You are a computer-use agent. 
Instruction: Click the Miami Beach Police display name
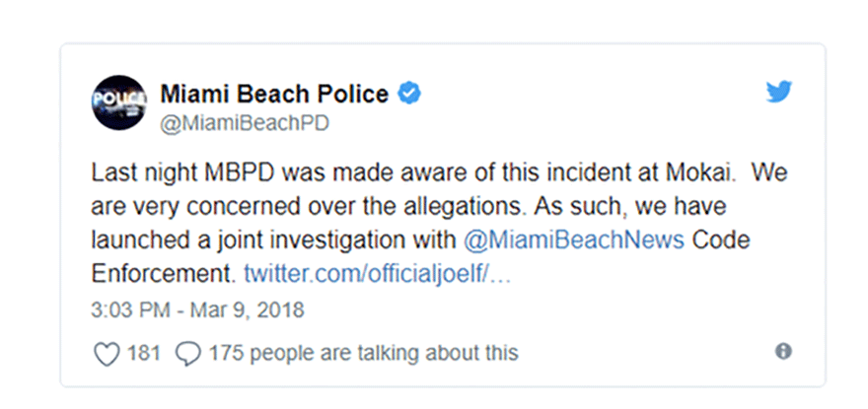tap(274, 95)
